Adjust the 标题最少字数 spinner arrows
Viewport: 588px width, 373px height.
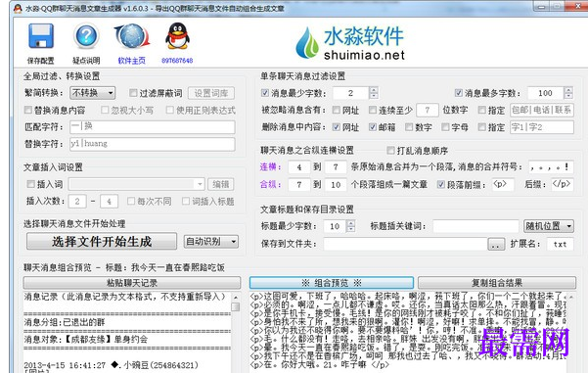[x=350, y=226]
